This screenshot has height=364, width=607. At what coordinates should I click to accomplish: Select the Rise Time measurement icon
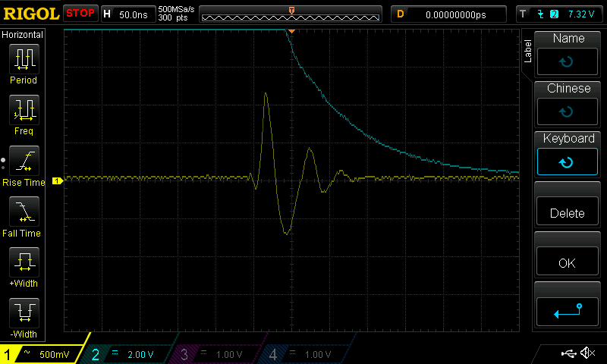point(24,161)
